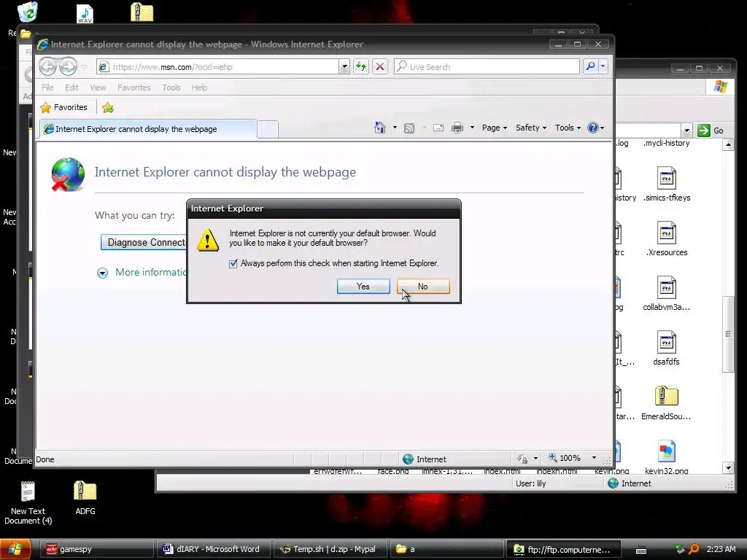This screenshot has width=747, height=560.
Task: Click the Back navigation arrow in Internet Explorer
Action: pos(47,66)
